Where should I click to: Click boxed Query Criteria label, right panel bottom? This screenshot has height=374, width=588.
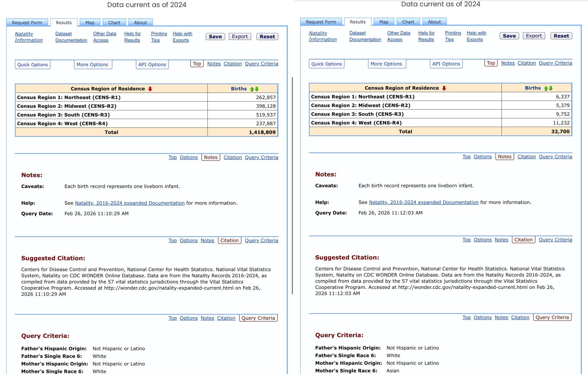(552, 318)
